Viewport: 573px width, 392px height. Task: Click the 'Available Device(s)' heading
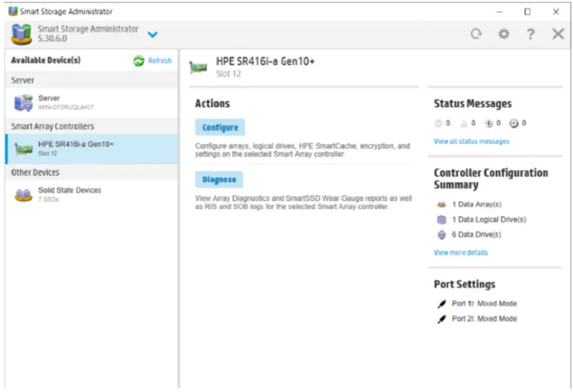pyautogui.click(x=46, y=60)
